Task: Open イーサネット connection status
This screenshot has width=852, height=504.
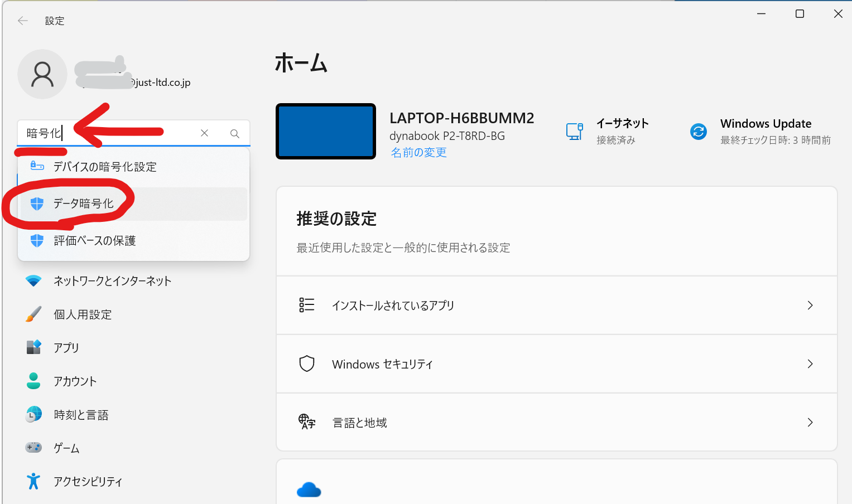Action: [608, 132]
